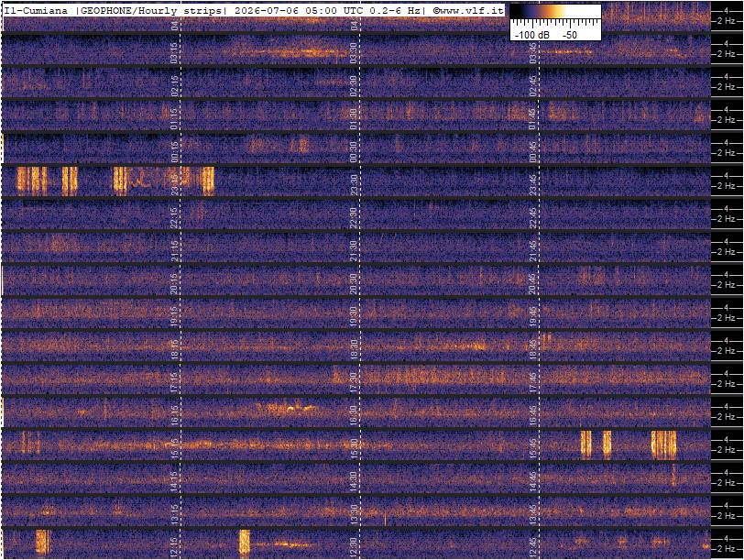Click the 13:30 time label
Screen dimensions: 744x560
point(354,515)
